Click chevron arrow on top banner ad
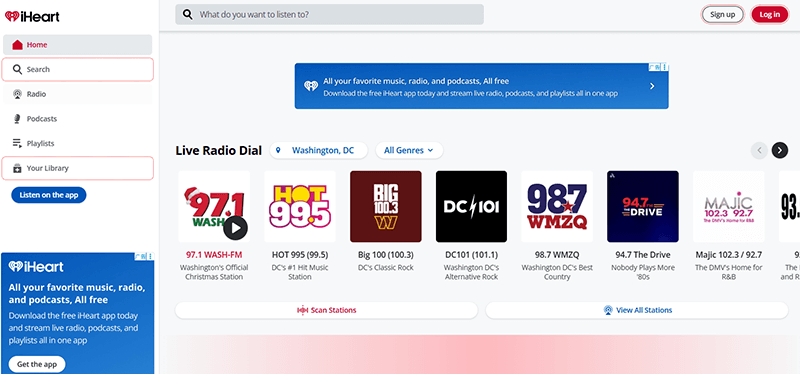The width and height of the screenshot is (800, 374). coord(652,86)
